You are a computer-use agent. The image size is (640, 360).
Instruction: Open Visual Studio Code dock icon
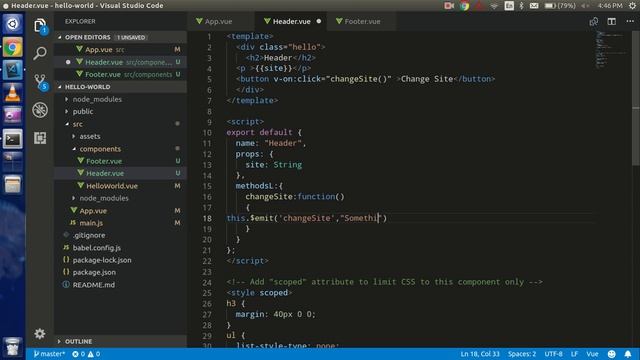[x=13, y=70]
